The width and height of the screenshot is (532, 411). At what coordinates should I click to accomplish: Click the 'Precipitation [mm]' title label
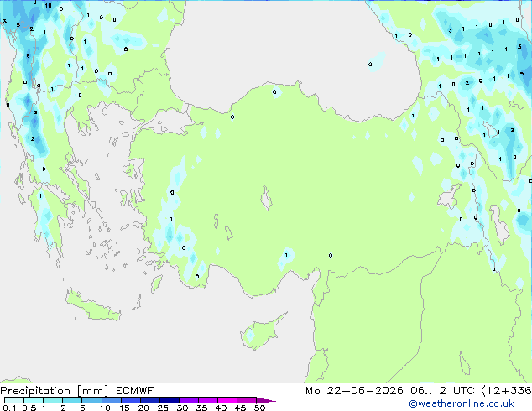(x=55, y=391)
